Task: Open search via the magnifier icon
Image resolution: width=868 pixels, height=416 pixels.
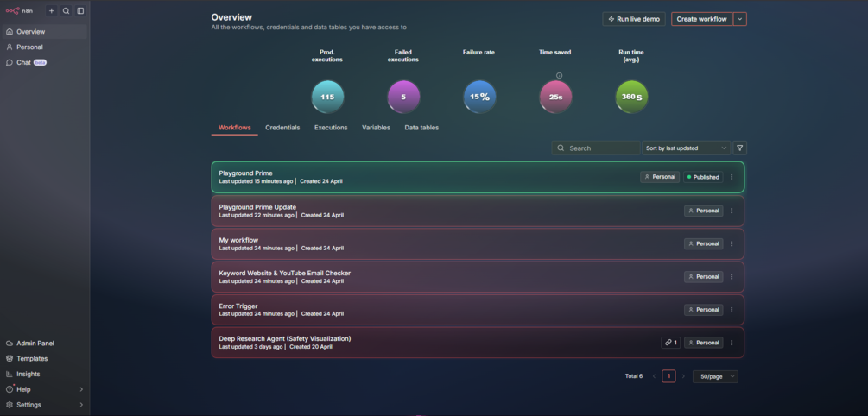Action: (66, 10)
